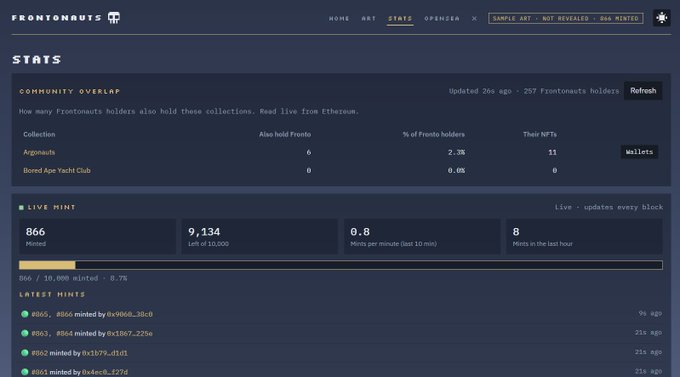This screenshot has width=680, height=377.
Task: Open minter address 0x9060…38c0
Action: tap(130, 314)
